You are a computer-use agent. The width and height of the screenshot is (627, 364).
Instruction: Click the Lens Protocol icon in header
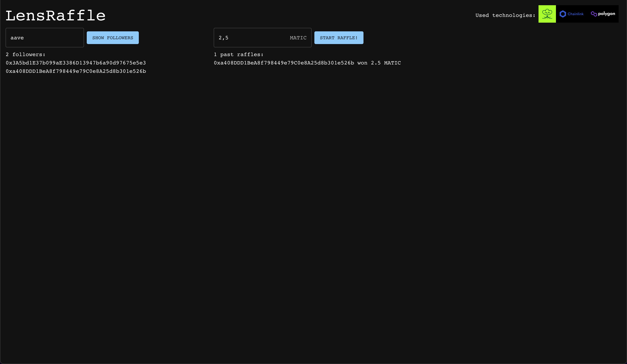(547, 14)
